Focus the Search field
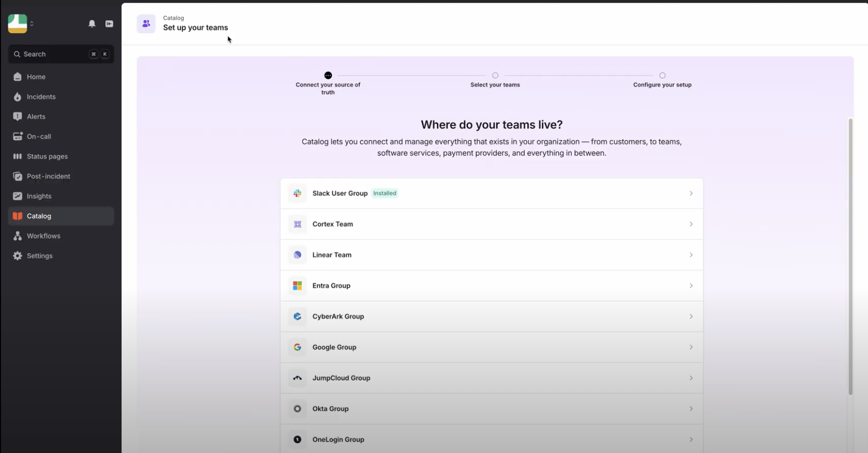Screen dimensions: 868x453 tap(61, 54)
